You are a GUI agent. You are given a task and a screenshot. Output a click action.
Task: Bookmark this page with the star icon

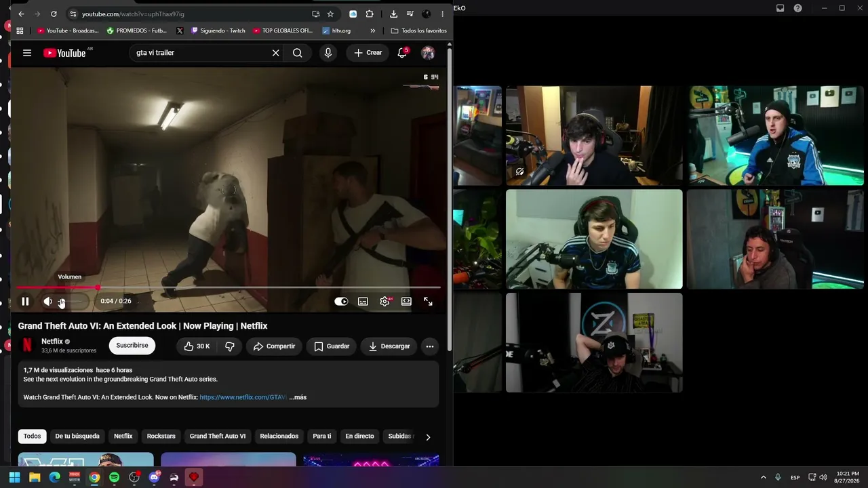pyautogui.click(x=330, y=14)
